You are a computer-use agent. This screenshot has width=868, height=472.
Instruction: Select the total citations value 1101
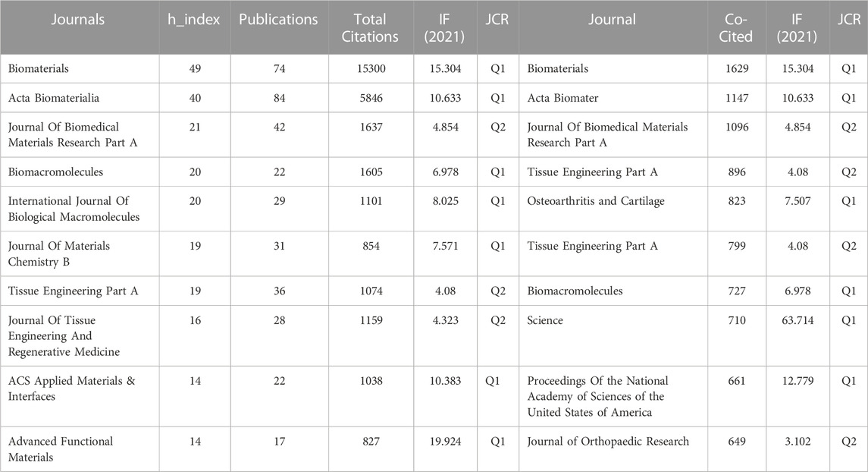[x=371, y=201]
